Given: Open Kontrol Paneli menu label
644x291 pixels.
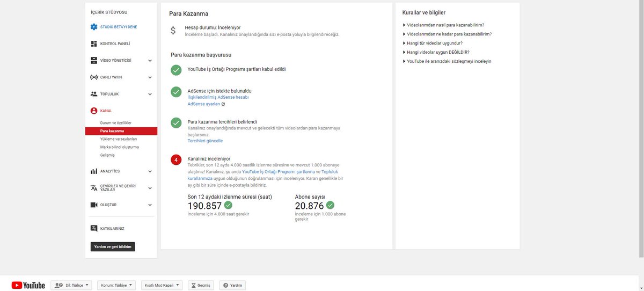Looking at the screenshot, I should [x=115, y=43].
